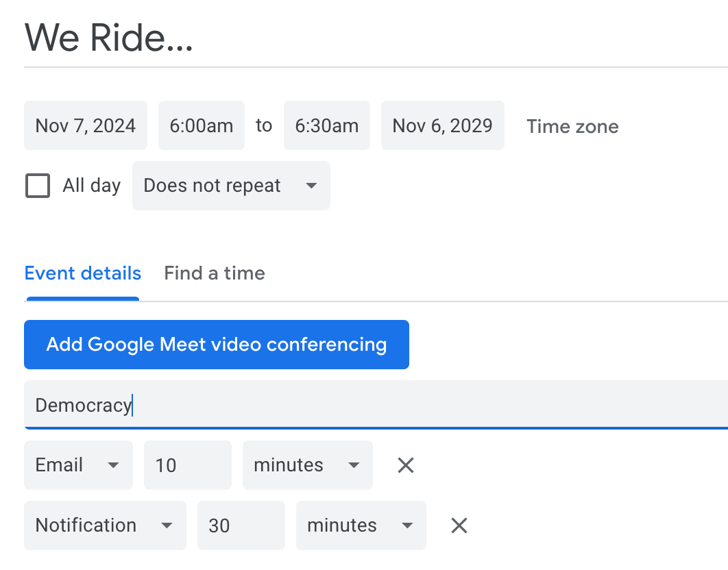Edit the 10 value in Email reminder

click(x=187, y=466)
